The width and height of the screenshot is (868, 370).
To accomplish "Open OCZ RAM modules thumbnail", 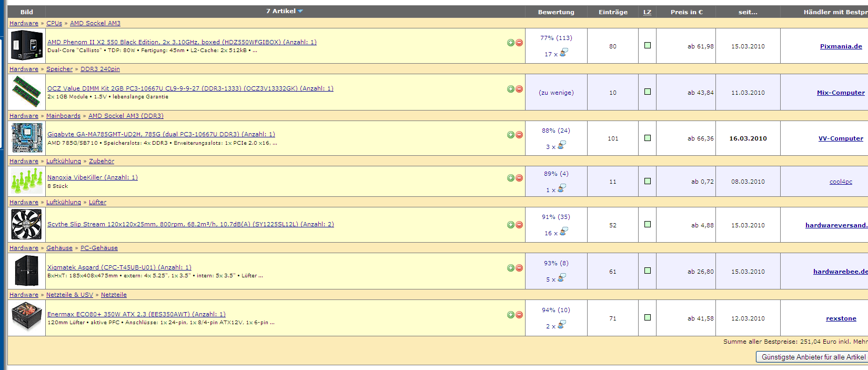I will click(26, 92).
